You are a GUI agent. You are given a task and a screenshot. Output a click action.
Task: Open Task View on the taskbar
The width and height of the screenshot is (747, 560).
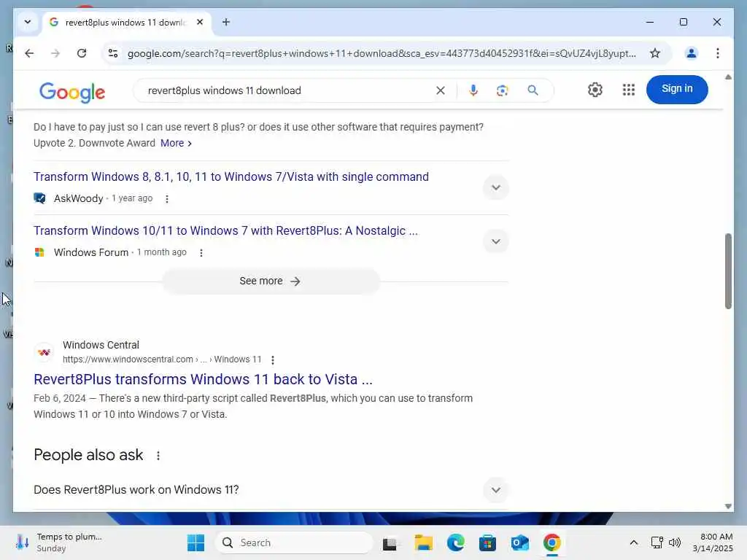point(390,542)
